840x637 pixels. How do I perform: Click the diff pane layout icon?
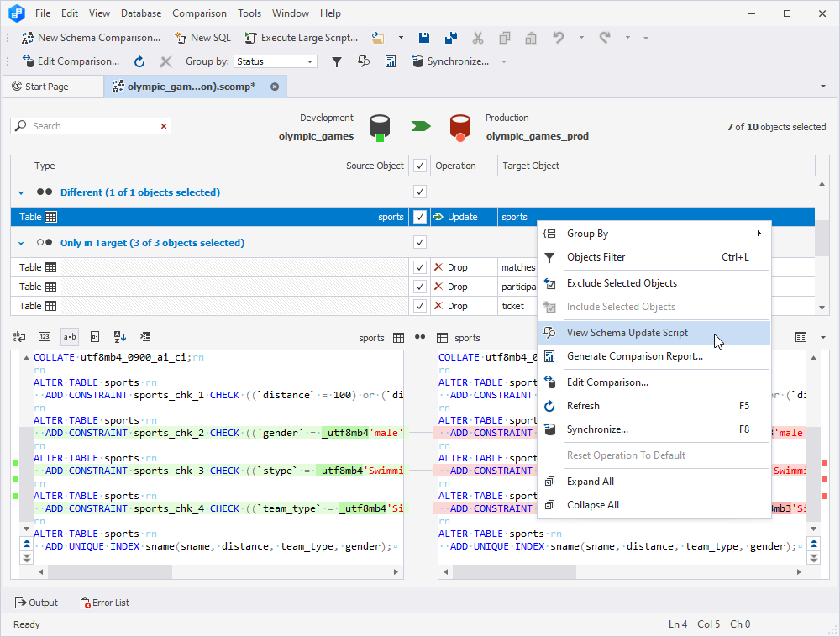[801, 337]
